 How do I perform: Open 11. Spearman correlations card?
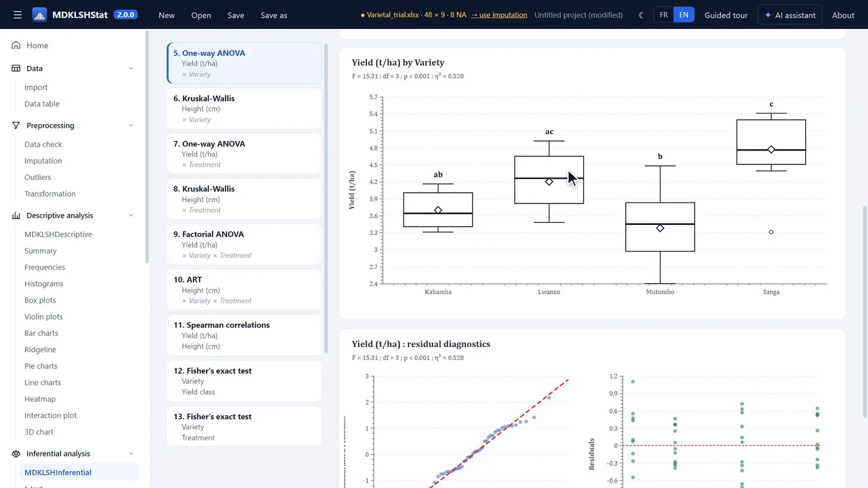[244, 335]
